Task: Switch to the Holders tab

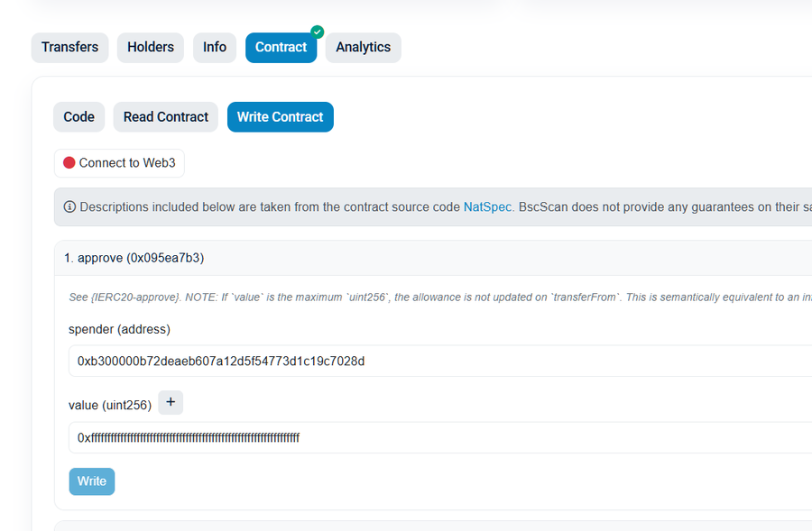Action: click(151, 48)
